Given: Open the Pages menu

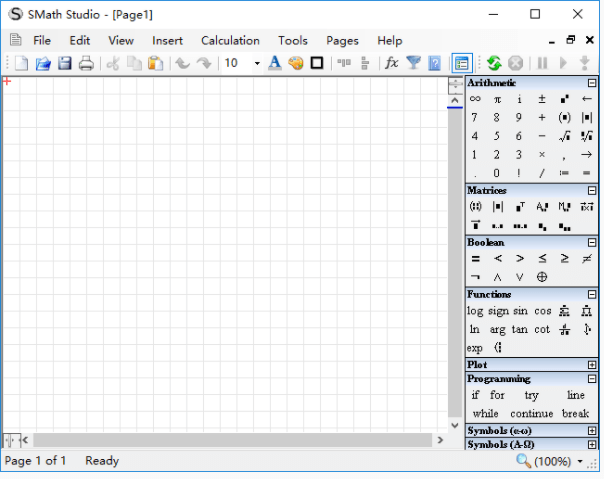Looking at the screenshot, I should coord(342,40).
